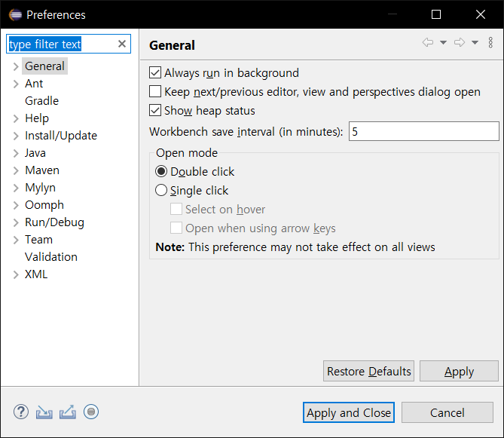Click the Eclipse logo in the title bar

[x=15, y=15]
